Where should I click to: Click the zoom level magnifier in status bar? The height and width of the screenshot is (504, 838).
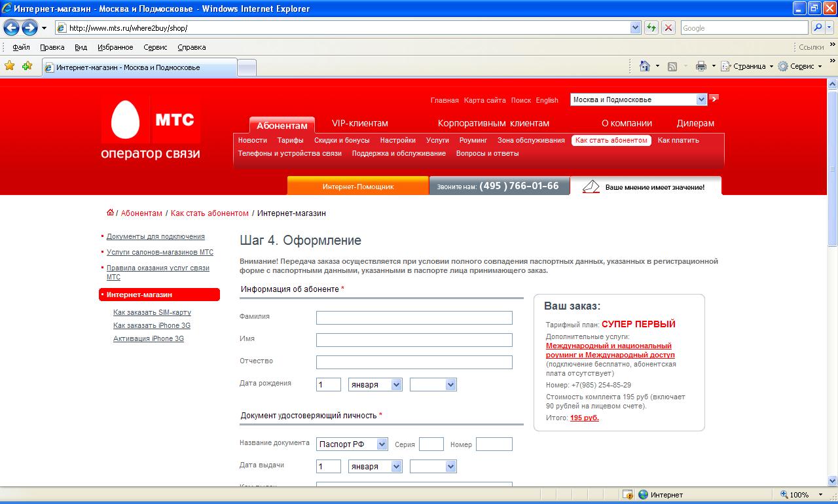pyautogui.click(x=784, y=495)
